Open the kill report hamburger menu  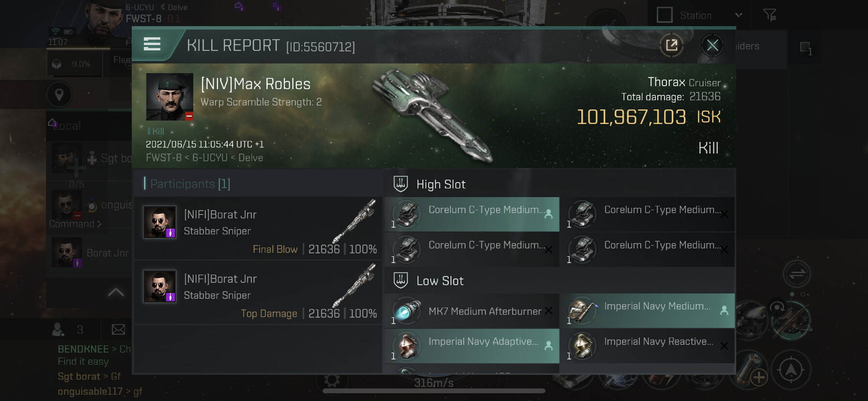(x=152, y=45)
